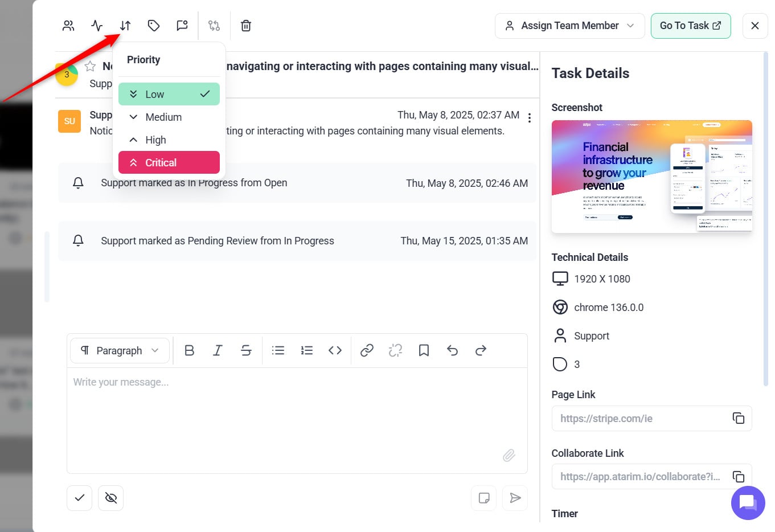Select Critical priority option
Screen dimensions: 775x532
click(169, 162)
